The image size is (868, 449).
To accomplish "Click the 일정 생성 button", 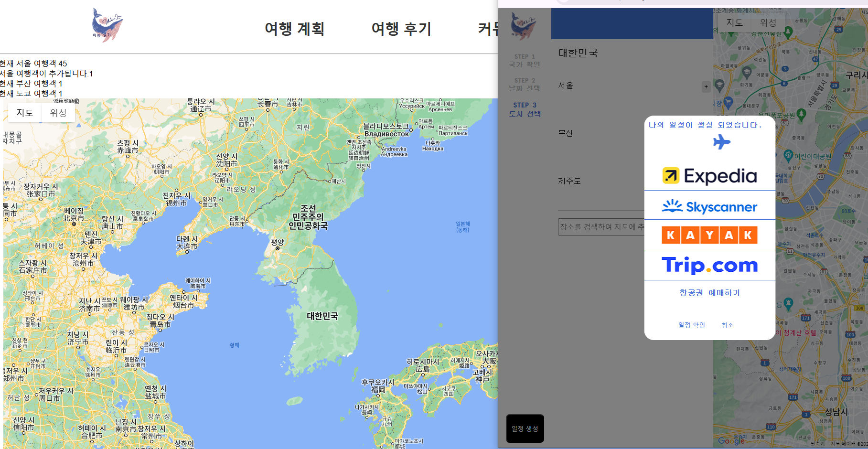I will pos(525,428).
